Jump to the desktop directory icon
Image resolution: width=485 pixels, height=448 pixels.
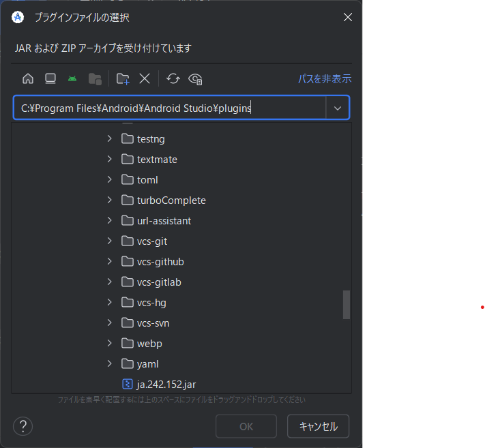point(50,78)
